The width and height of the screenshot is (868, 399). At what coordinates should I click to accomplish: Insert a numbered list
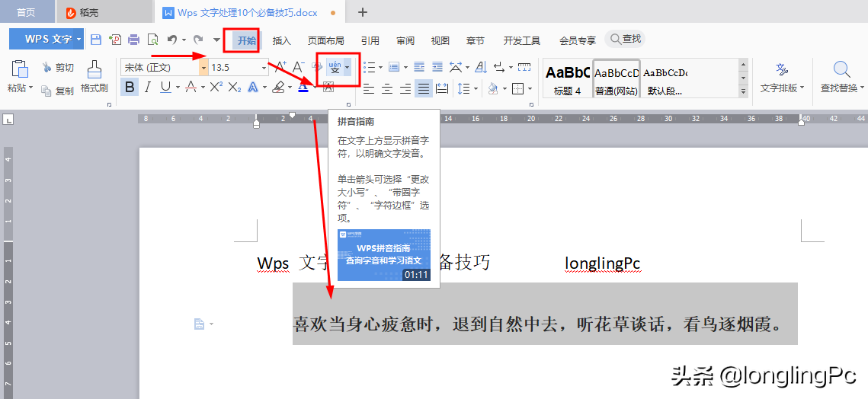(x=394, y=68)
